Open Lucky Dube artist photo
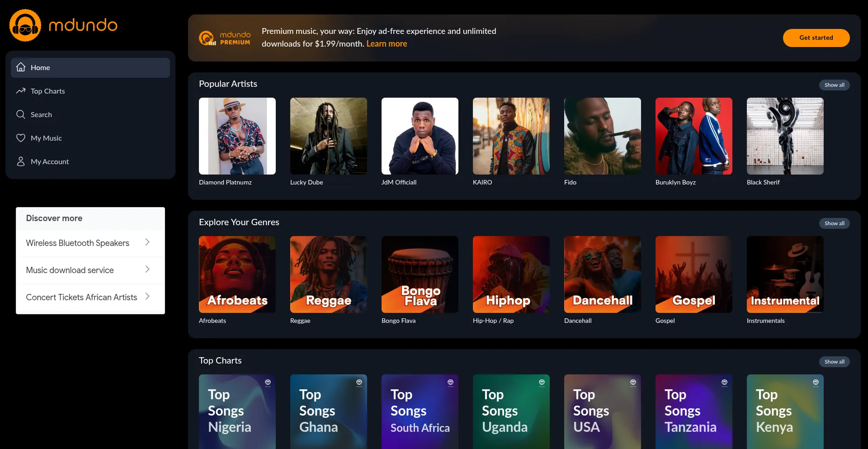Image resolution: width=868 pixels, height=449 pixels. pyautogui.click(x=329, y=136)
